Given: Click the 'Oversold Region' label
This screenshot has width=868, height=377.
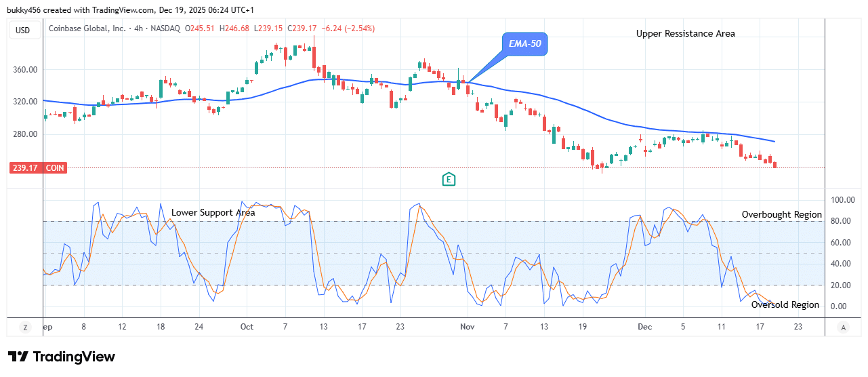Looking at the screenshot, I should point(785,304).
